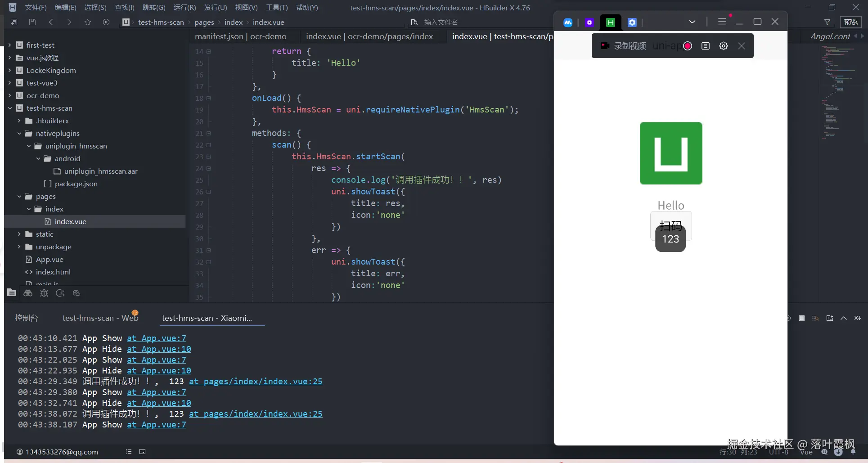The height and width of the screenshot is (463, 868).
Task: Fold the return block at line 14
Action: tap(209, 52)
